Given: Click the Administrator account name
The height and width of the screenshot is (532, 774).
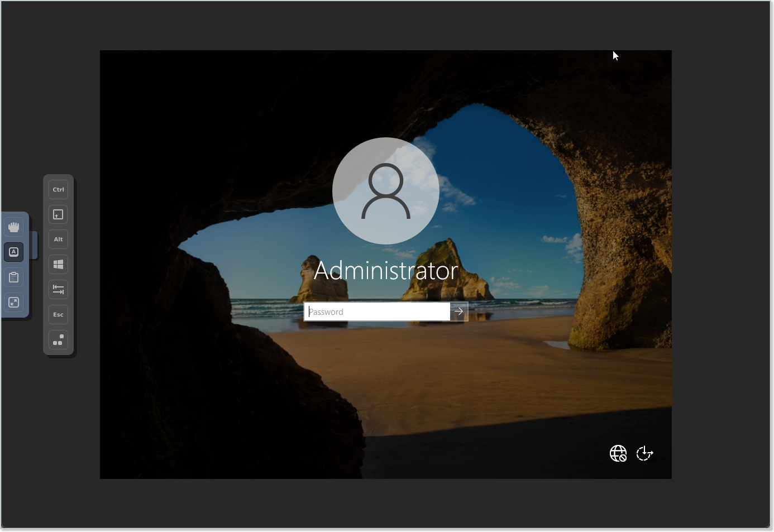Looking at the screenshot, I should (x=386, y=271).
